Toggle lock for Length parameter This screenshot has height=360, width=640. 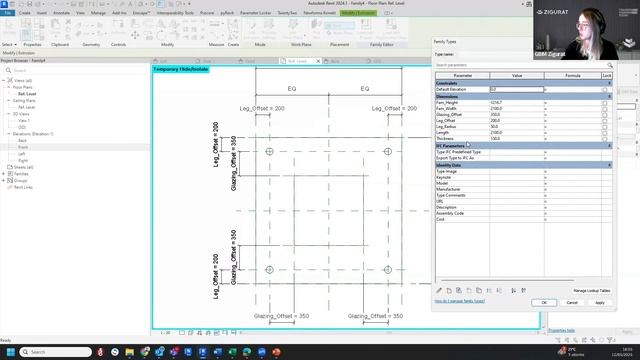(x=604, y=133)
